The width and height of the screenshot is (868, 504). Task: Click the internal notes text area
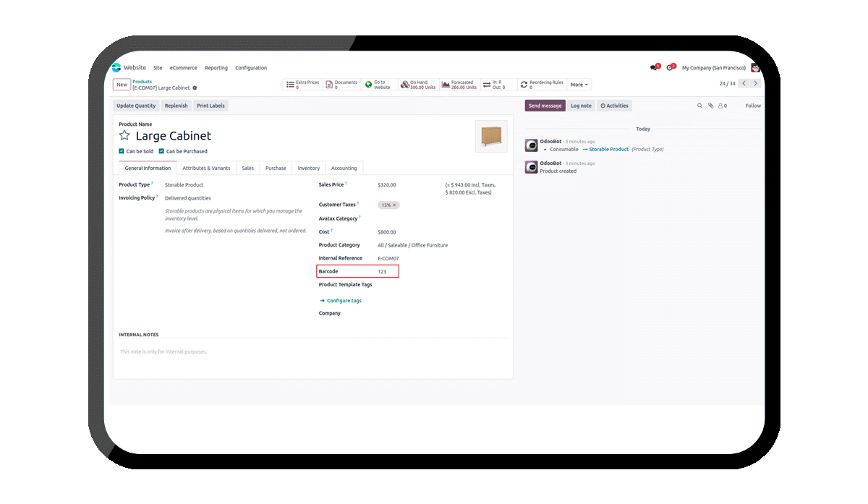tap(312, 352)
